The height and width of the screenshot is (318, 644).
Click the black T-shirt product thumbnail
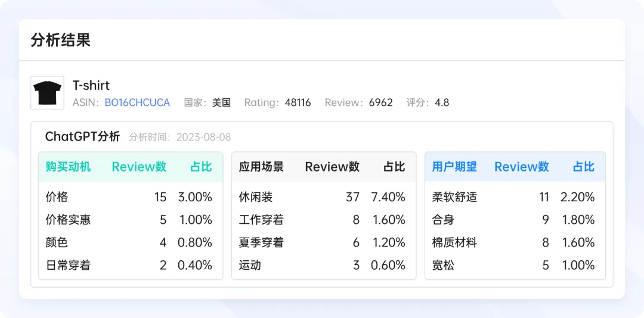pos(47,93)
